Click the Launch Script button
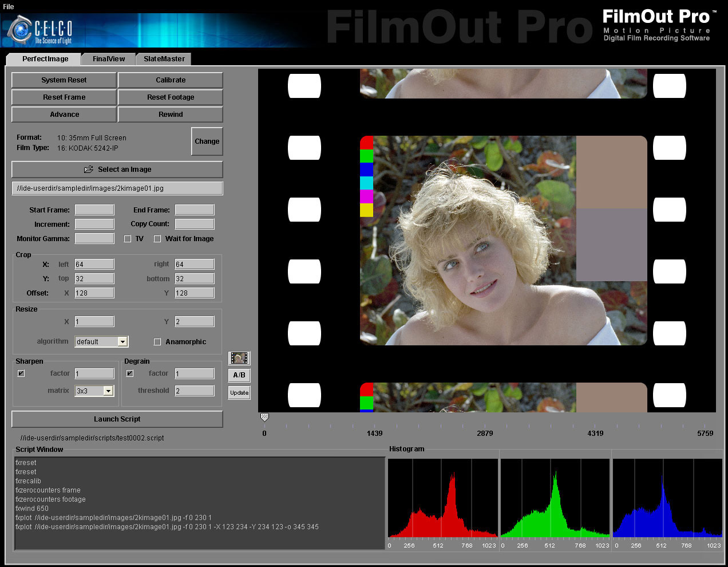 (117, 419)
